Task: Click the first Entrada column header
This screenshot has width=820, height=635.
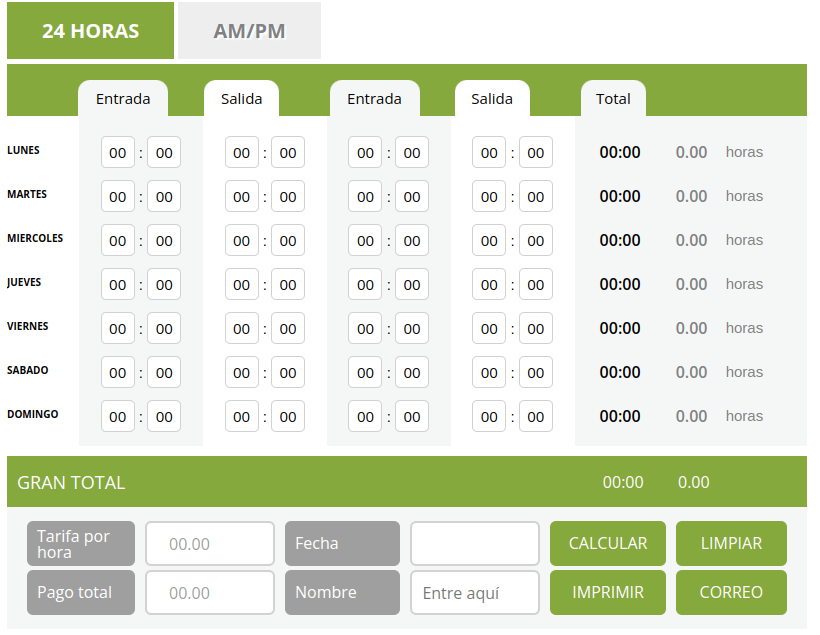Action: tap(122, 98)
